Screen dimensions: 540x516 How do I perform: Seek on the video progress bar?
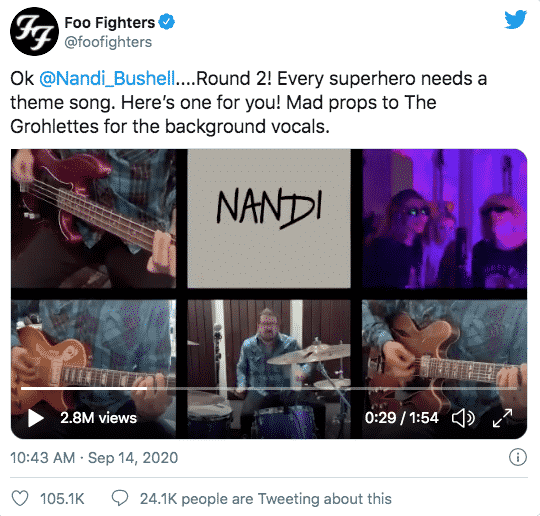coord(269,388)
